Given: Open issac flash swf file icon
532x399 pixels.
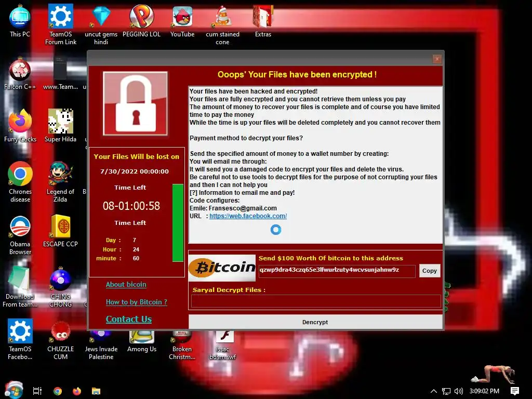Looking at the screenshot, I should (x=222, y=345).
